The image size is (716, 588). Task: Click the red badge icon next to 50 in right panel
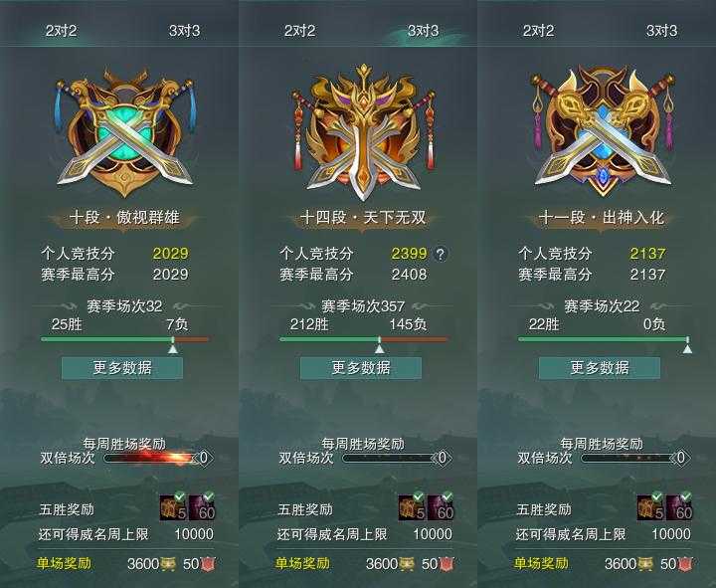684,564
